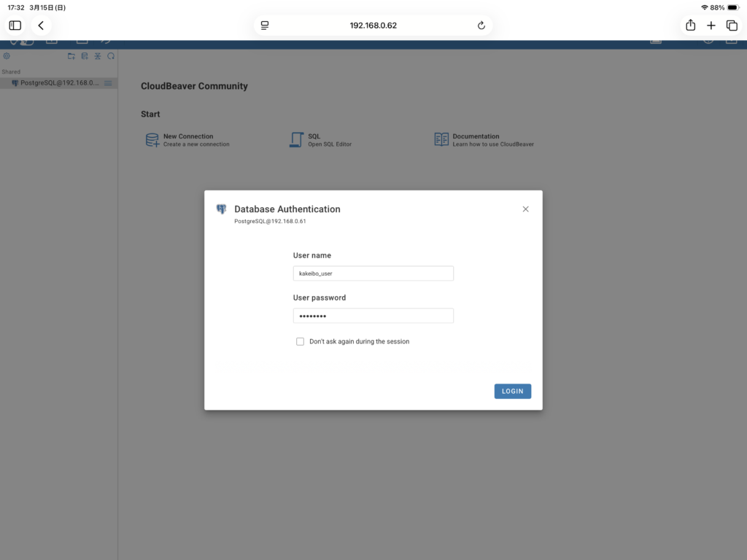Screen dimensions: 747x560
Task: Open page menu in address bar
Action: point(265,26)
